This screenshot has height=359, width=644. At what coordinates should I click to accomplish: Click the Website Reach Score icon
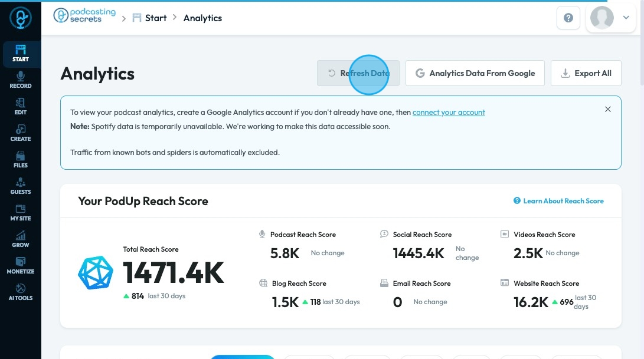[x=504, y=283]
